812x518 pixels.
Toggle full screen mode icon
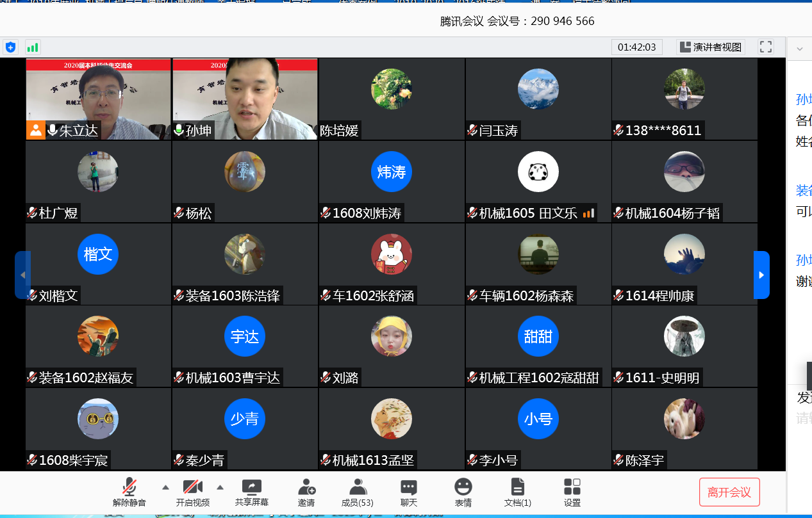[x=766, y=47]
